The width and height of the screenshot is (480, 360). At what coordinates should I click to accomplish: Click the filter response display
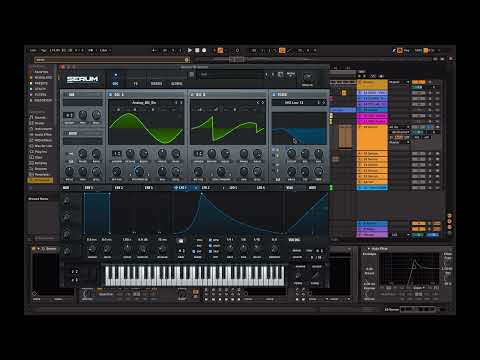pyautogui.click(x=299, y=128)
